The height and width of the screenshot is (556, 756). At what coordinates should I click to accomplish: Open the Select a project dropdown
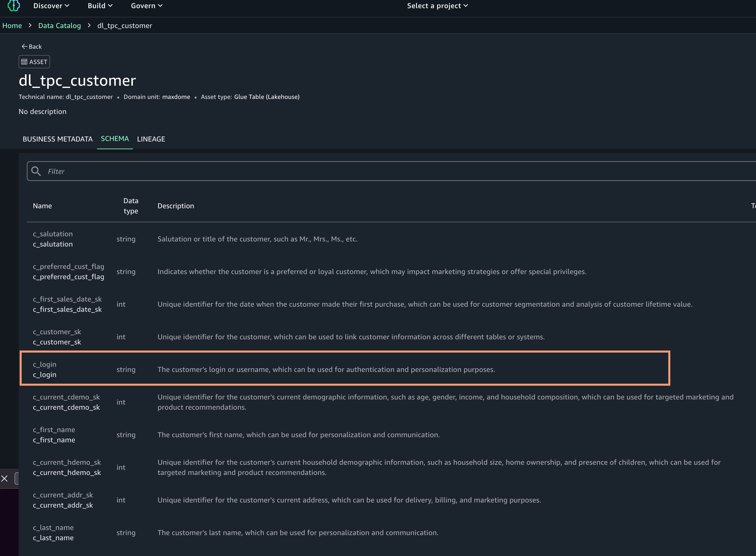pyautogui.click(x=437, y=6)
